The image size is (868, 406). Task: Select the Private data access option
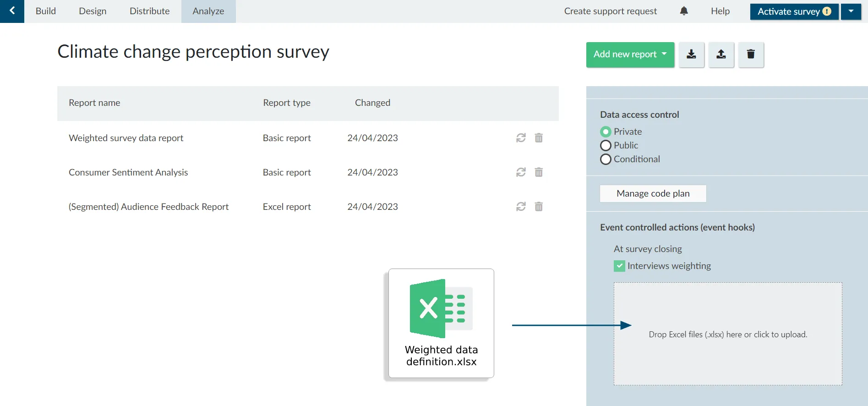pos(606,132)
